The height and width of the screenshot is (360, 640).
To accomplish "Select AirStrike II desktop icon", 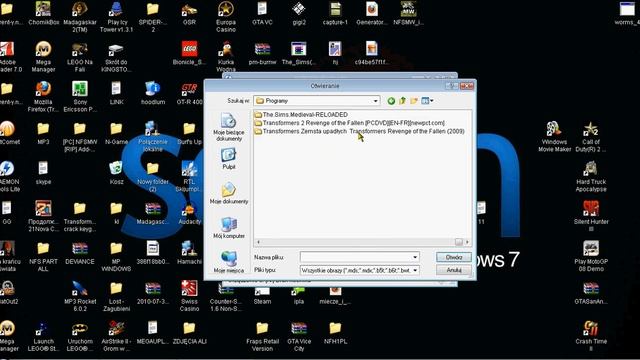I will (x=116, y=336).
